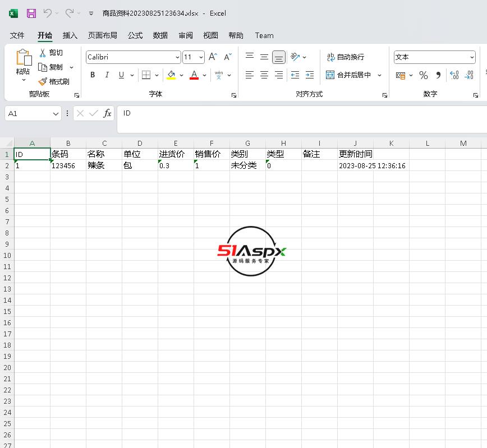This screenshot has height=448, width=487.
Task: Click the Increase Indent icon
Action: coord(309,75)
